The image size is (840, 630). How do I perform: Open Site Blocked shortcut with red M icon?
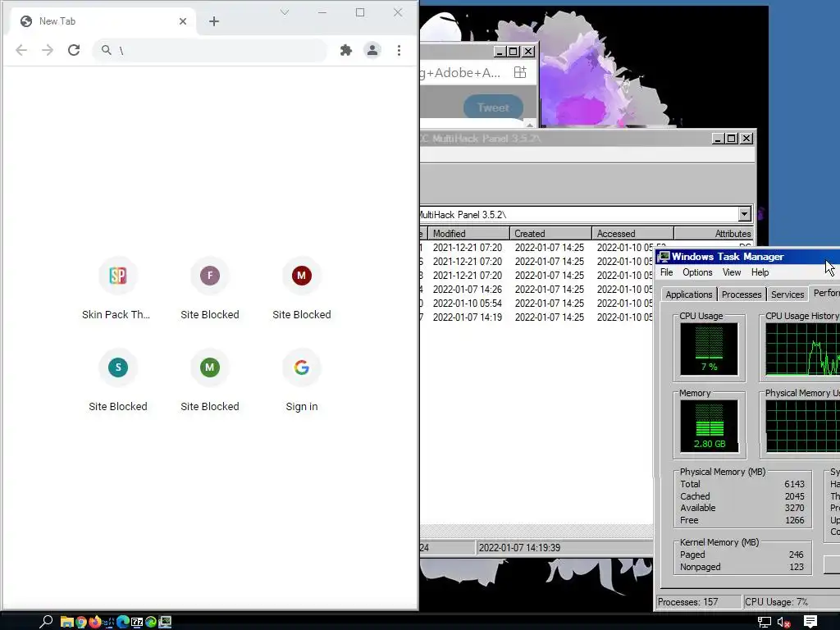tap(302, 290)
